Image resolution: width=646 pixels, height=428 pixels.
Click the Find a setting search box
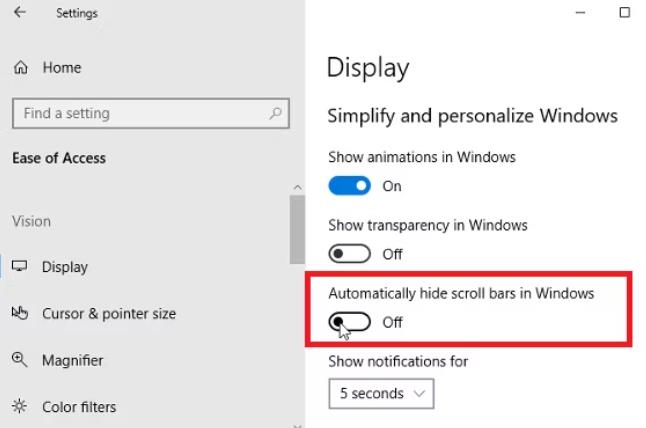[x=151, y=113]
